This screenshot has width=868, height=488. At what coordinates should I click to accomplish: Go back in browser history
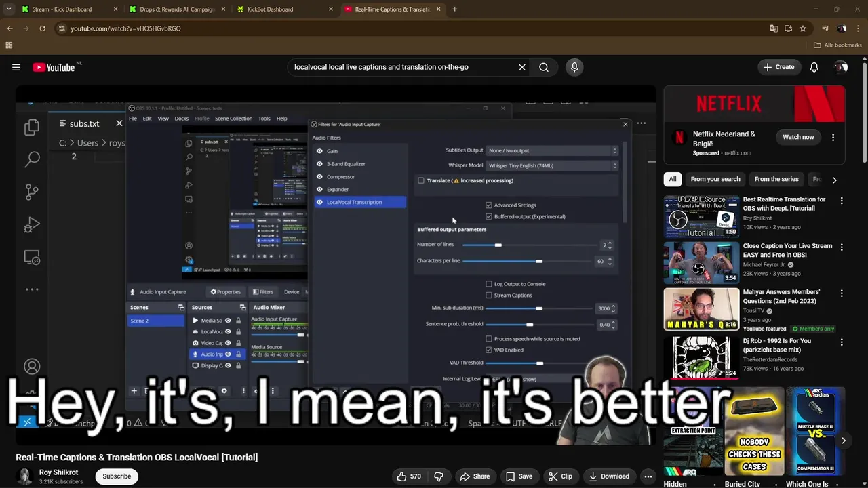(9, 28)
